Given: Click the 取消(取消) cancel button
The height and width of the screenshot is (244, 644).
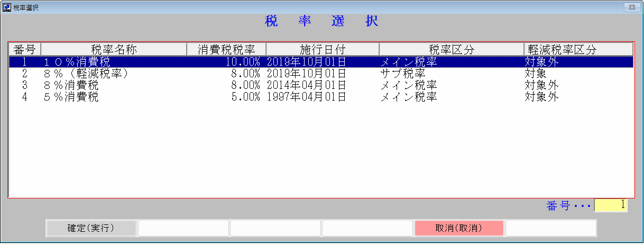Looking at the screenshot, I should pos(458,228).
